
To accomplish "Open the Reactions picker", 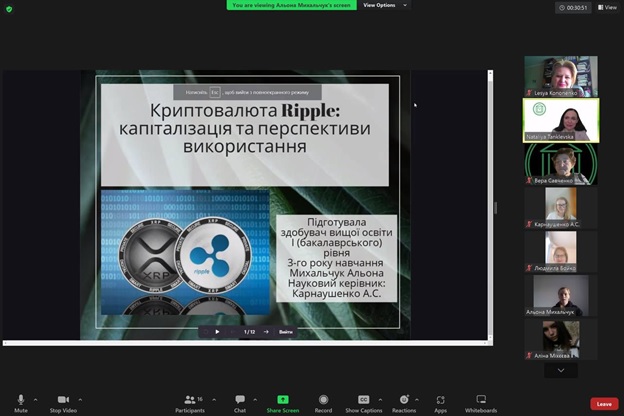I will coord(404,401).
